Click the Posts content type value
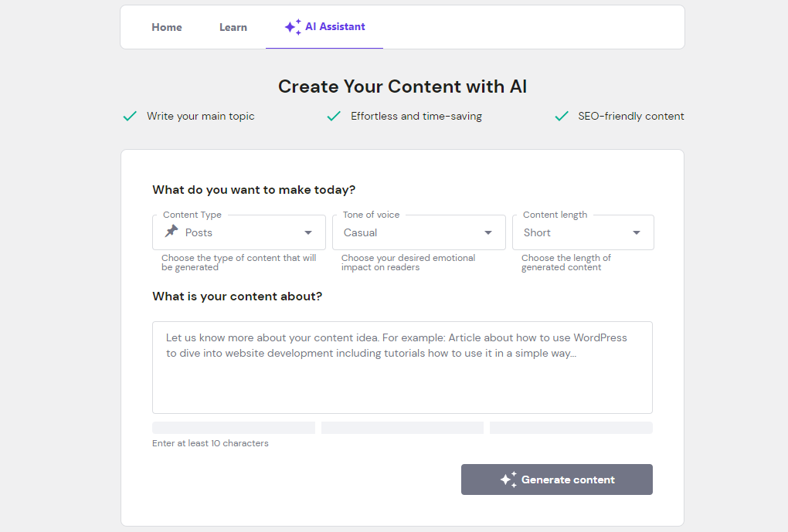The width and height of the screenshot is (788, 532). (199, 232)
